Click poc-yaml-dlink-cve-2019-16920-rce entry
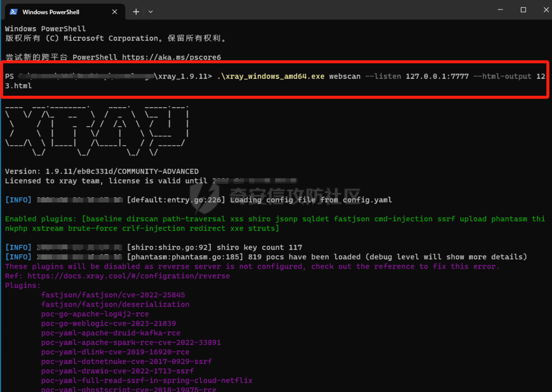Screen dimensions: 552x392 pyautogui.click(x=115, y=352)
